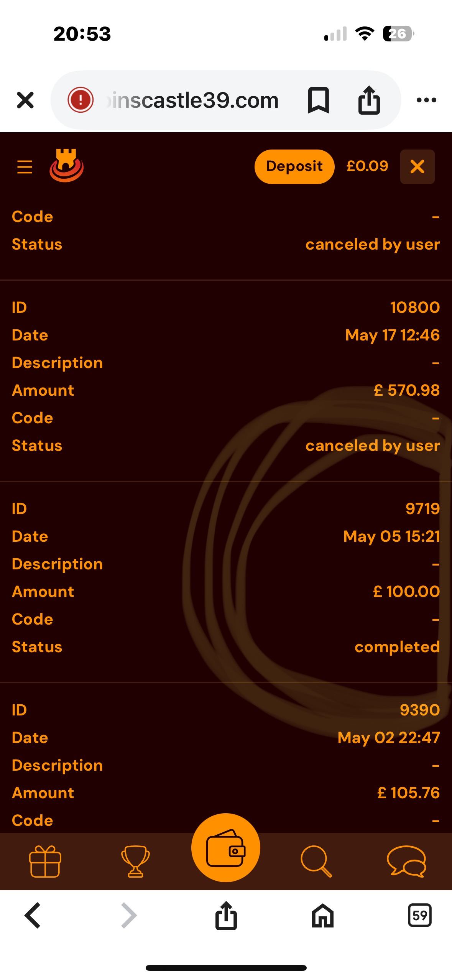Open the tab switcher showing 59
452x980 pixels.
click(419, 916)
